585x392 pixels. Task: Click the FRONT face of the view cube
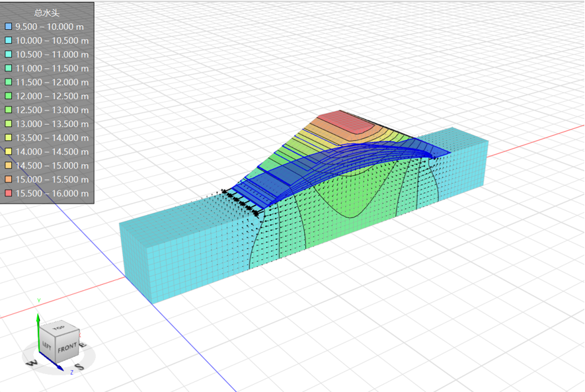coord(67,348)
